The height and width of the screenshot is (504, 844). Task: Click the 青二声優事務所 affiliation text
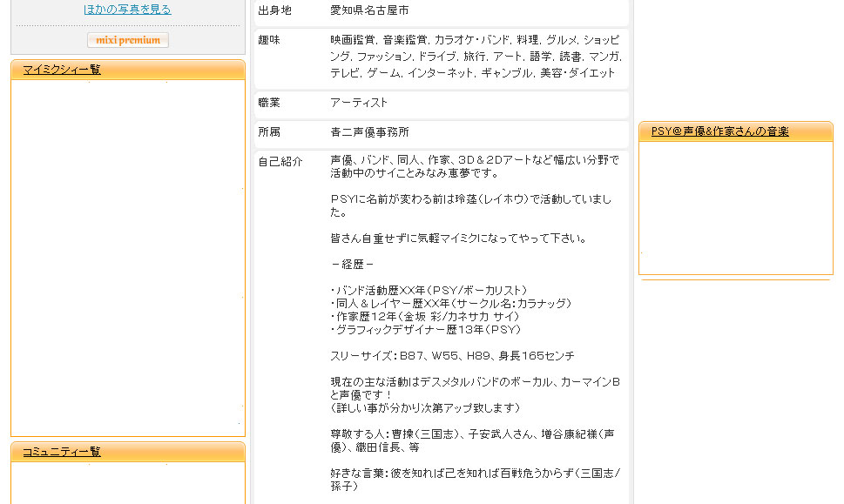tap(369, 132)
